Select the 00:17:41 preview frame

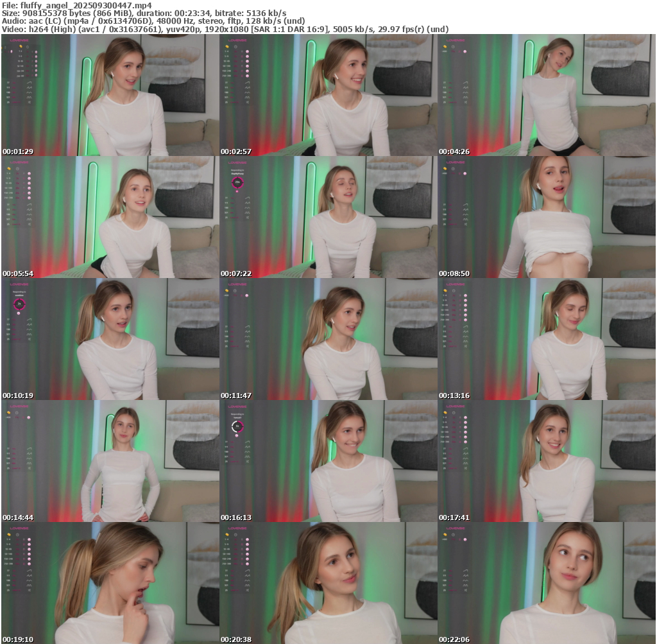[x=546, y=461]
